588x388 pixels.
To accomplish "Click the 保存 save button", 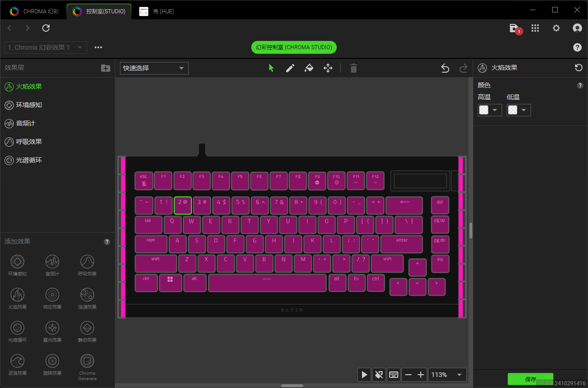I will tap(530, 379).
